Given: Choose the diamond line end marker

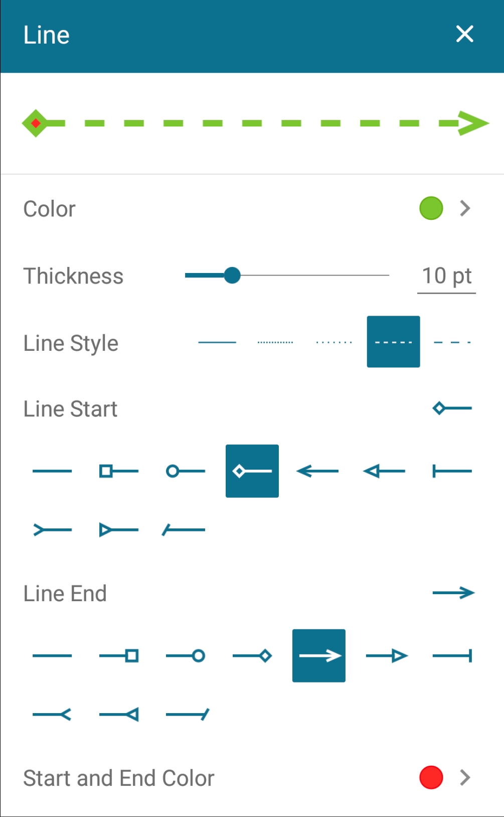Looking at the screenshot, I should click(x=252, y=655).
